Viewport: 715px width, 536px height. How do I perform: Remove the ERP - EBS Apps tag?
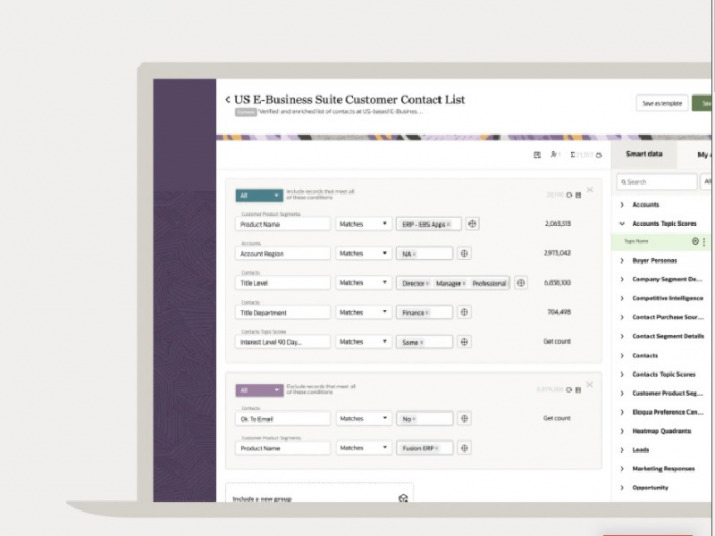449,224
